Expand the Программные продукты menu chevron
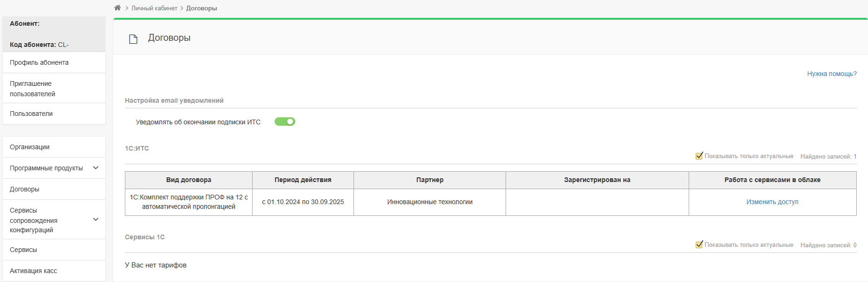 [96, 168]
